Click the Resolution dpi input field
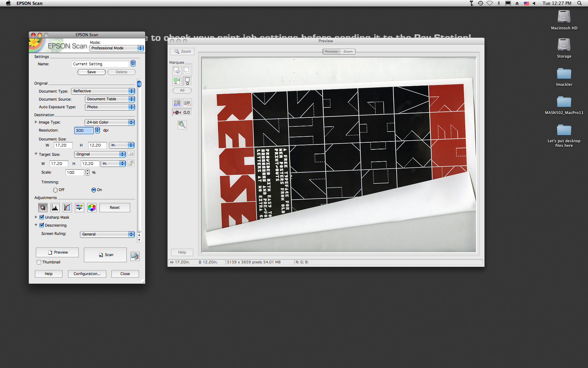 click(84, 130)
